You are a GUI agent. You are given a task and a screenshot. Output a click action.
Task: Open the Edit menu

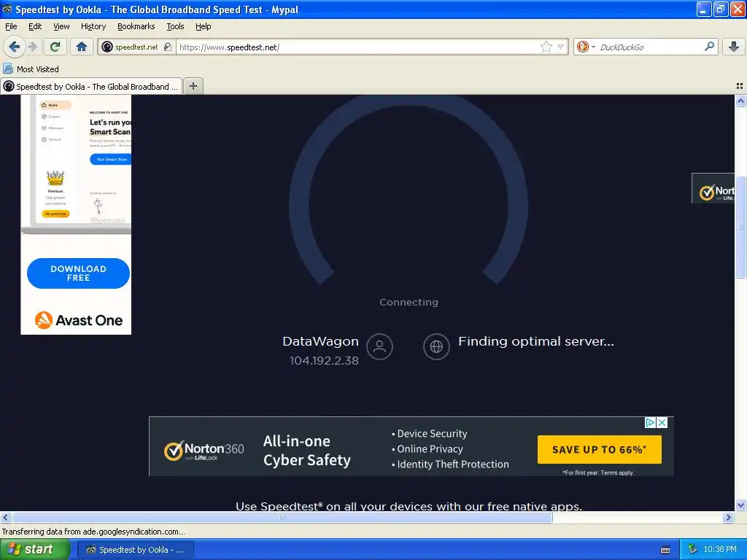pos(35,26)
